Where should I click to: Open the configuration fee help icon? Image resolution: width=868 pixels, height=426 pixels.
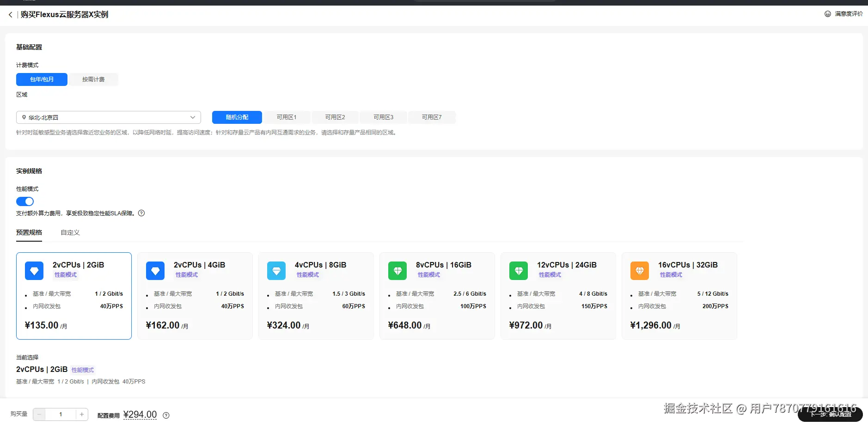tap(166, 415)
